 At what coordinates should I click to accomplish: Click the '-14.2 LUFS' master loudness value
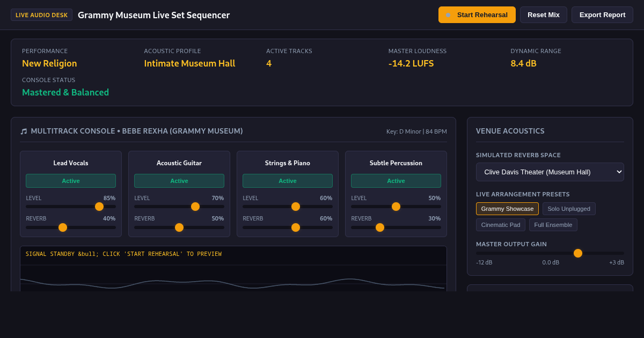(x=411, y=63)
